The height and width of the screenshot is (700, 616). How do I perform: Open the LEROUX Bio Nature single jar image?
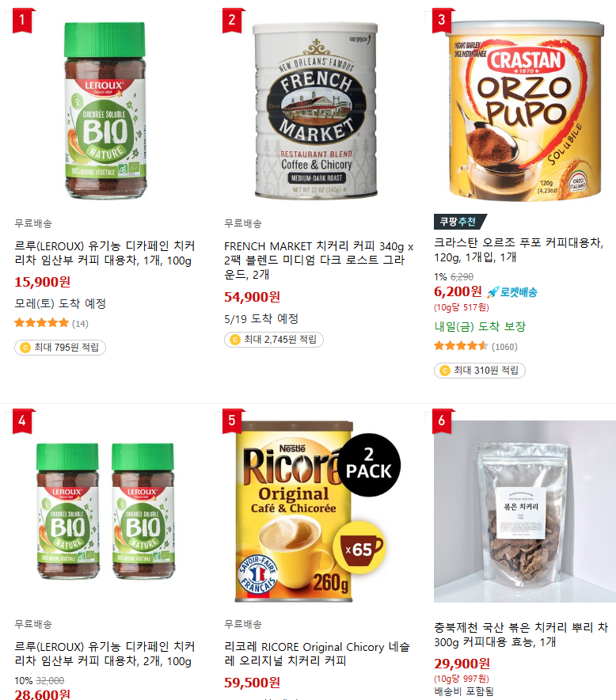[105, 111]
